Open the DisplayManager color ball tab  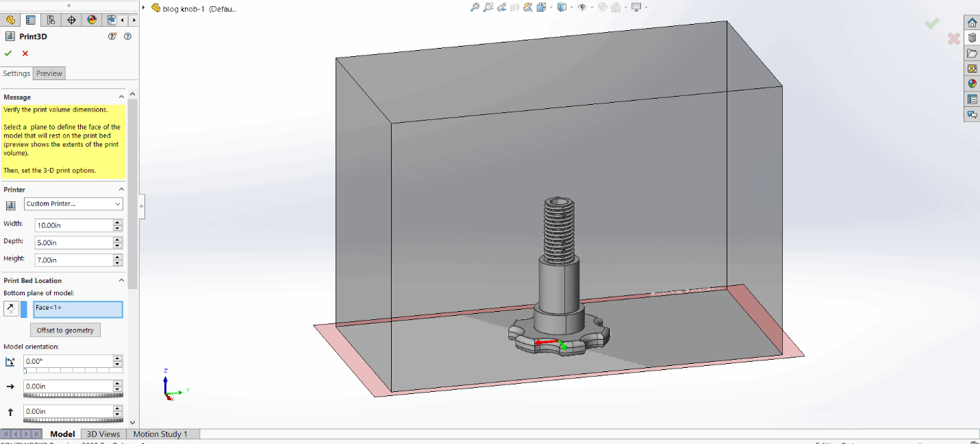point(92,20)
